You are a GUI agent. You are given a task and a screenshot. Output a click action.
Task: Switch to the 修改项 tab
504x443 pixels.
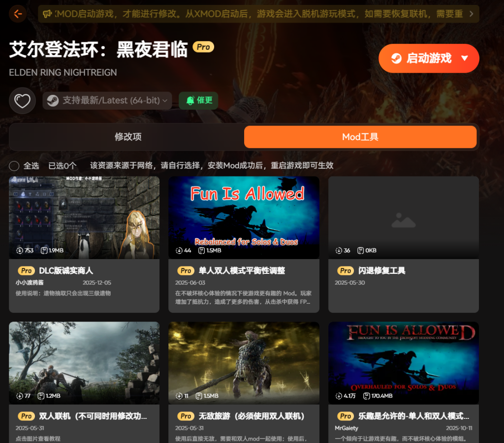pyautogui.click(x=128, y=137)
